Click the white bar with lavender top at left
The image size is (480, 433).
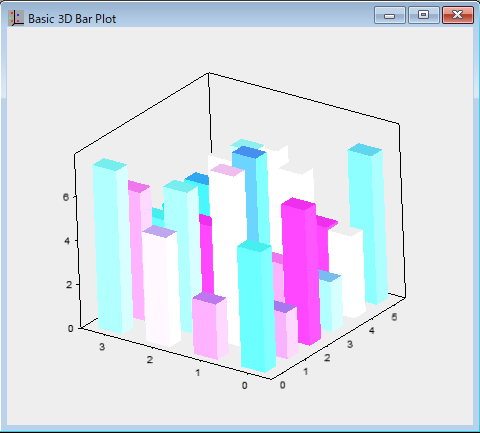click(162, 287)
